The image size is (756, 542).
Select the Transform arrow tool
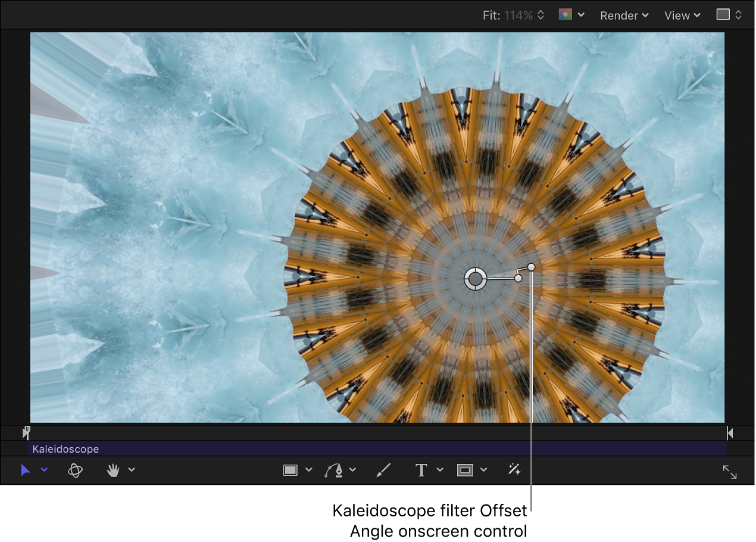(x=26, y=470)
